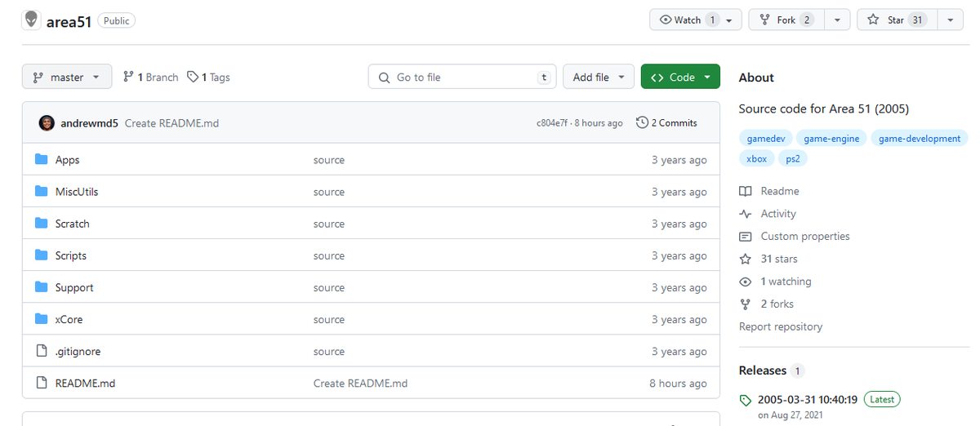Open the Apps folder
Screen dimensions: 980x426
[67, 160]
